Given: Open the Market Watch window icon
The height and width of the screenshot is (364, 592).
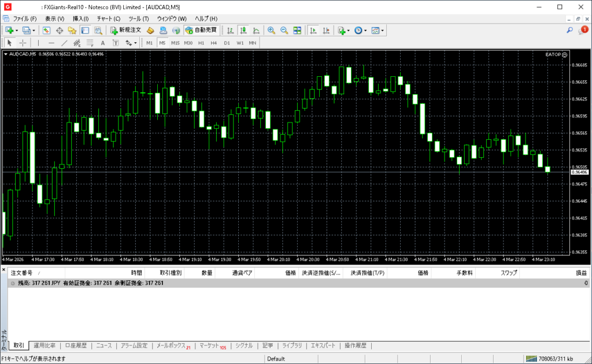Looking at the screenshot, I should pyautogui.click(x=46, y=30).
